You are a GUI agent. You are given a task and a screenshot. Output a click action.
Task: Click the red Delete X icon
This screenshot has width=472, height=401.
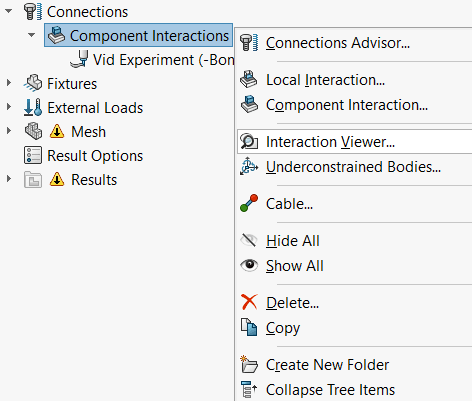[249, 302]
